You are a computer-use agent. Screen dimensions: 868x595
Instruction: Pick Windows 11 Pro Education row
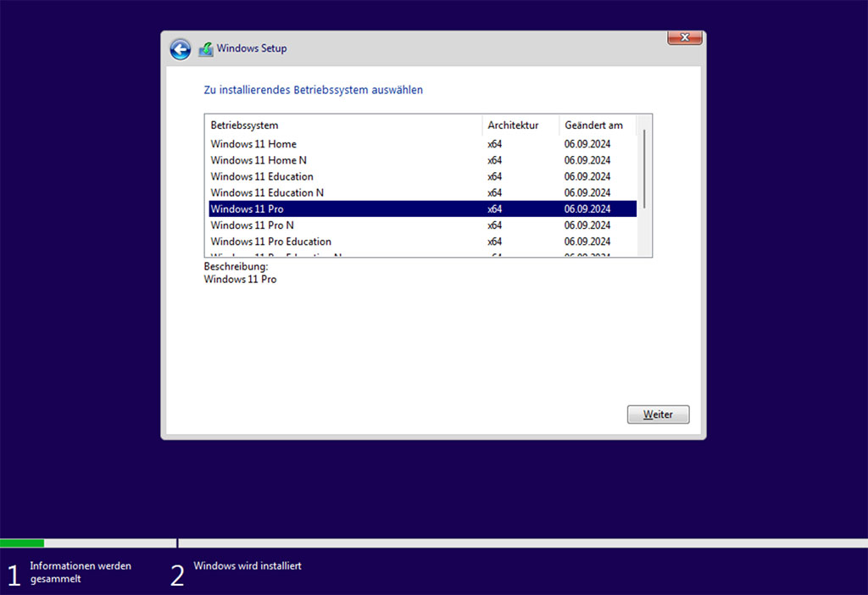[422, 242]
